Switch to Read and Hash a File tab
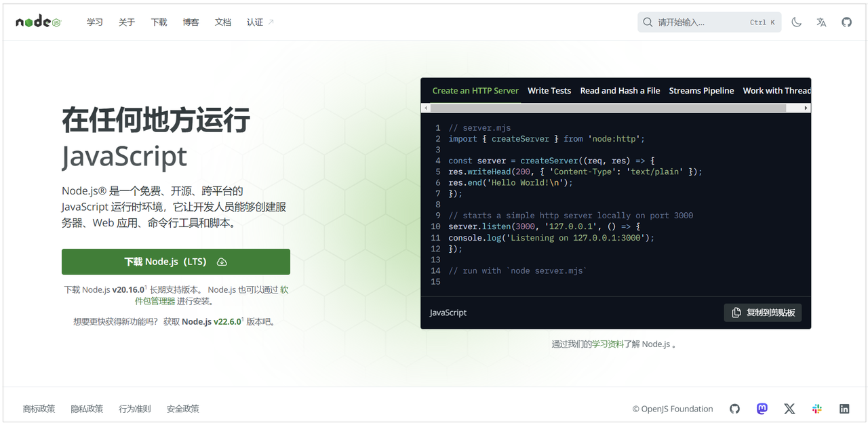Viewport: 868px width, 425px height. 620,91
